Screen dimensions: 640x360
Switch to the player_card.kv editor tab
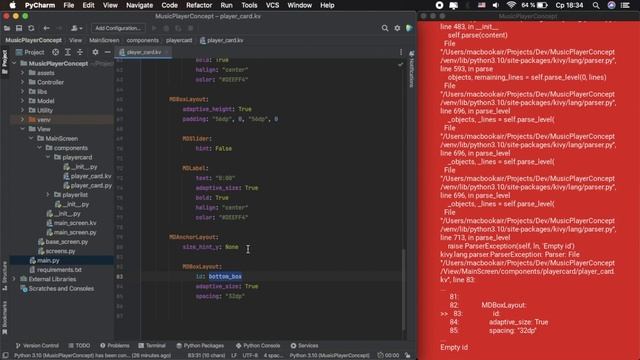[144, 52]
